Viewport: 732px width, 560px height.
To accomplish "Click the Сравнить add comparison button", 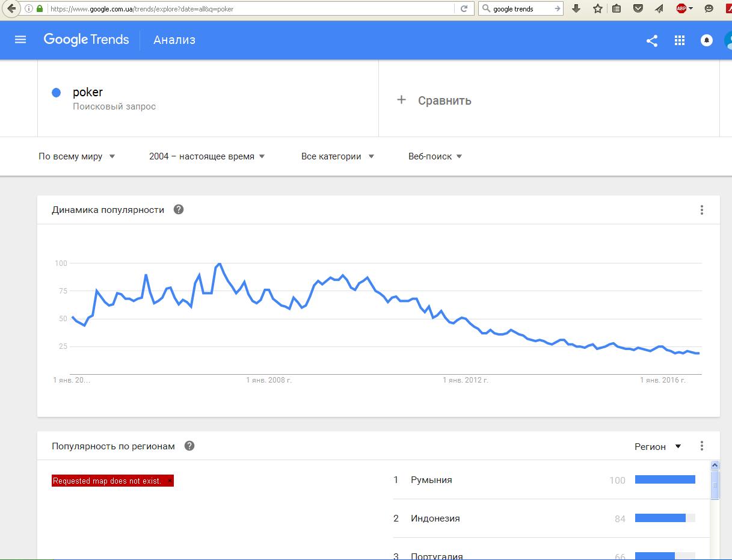I will (434, 100).
